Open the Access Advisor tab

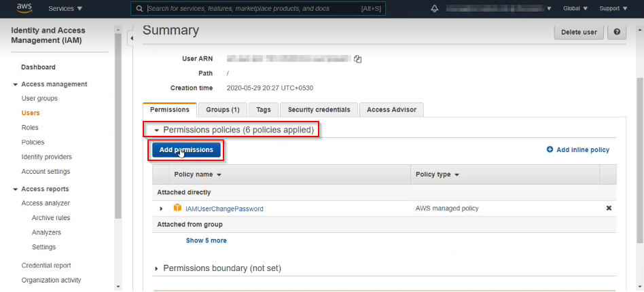pos(391,109)
